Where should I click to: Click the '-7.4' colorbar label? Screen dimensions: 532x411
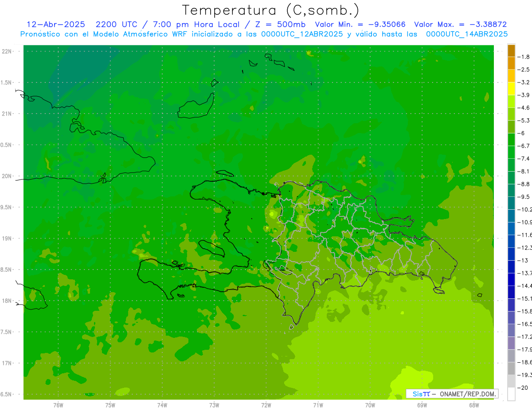(x=524, y=159)
